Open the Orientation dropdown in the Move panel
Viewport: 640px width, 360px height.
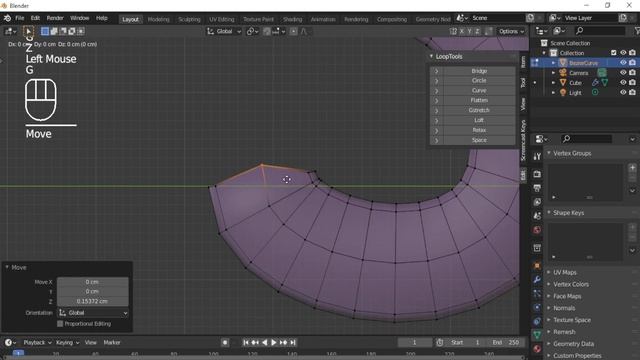point(93,313)
